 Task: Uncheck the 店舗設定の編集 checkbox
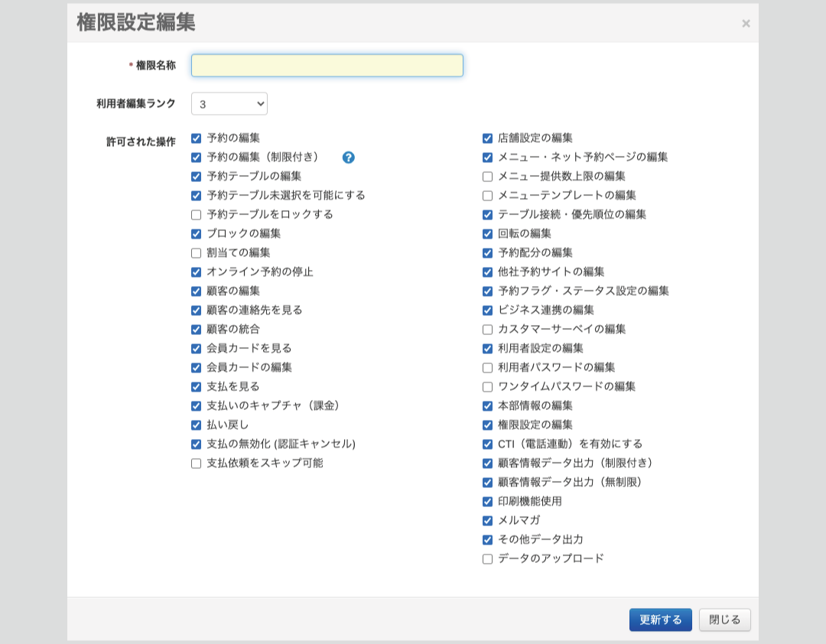pyautogui.click(x=488, y=138)
